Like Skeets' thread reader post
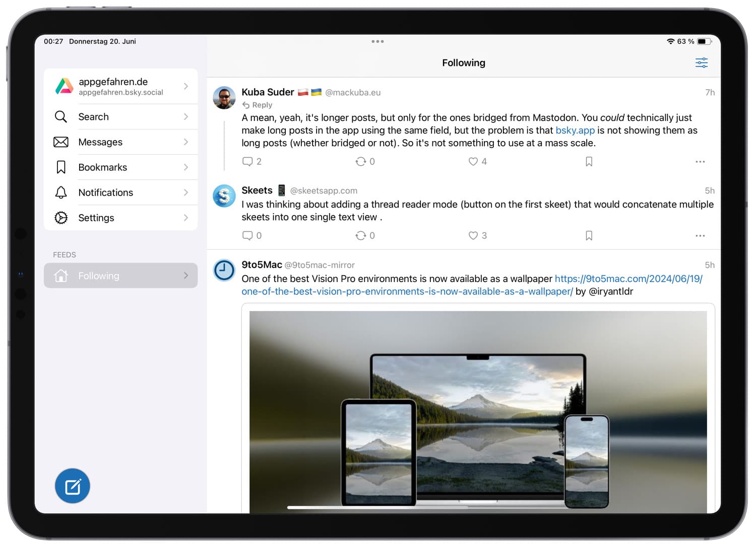This screenshot has width=756, height=548. 473,235
